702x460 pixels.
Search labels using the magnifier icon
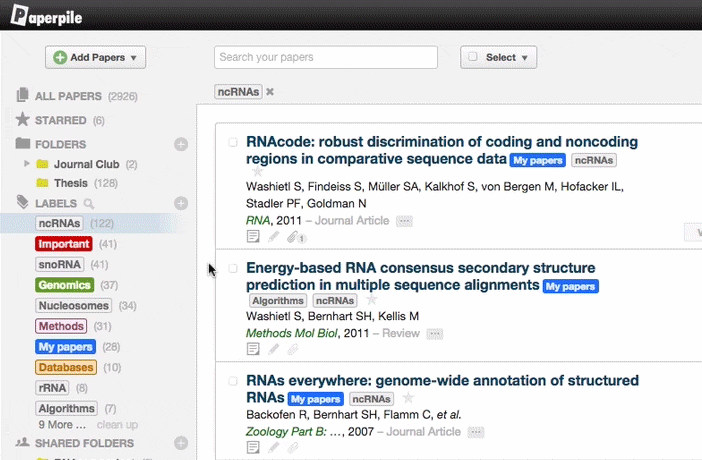89,204
